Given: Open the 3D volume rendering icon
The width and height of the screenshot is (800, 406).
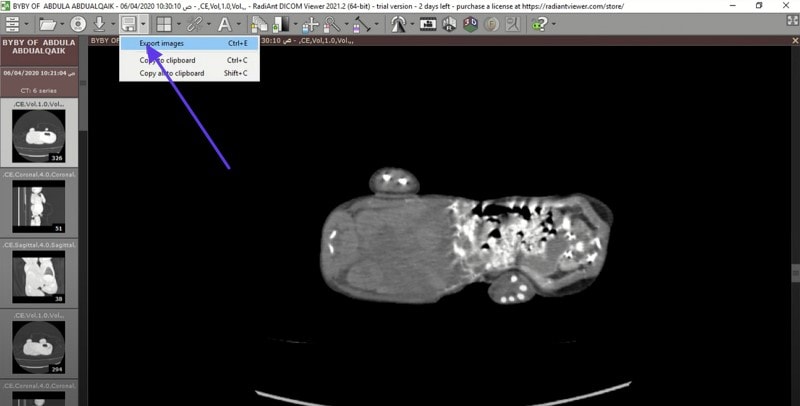Looking at the screenshot, I should [x=470, y=24].
